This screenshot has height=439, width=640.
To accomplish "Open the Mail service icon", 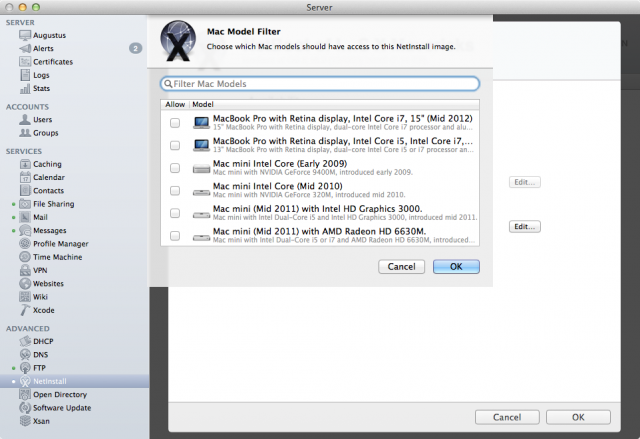I will (25, 217).
